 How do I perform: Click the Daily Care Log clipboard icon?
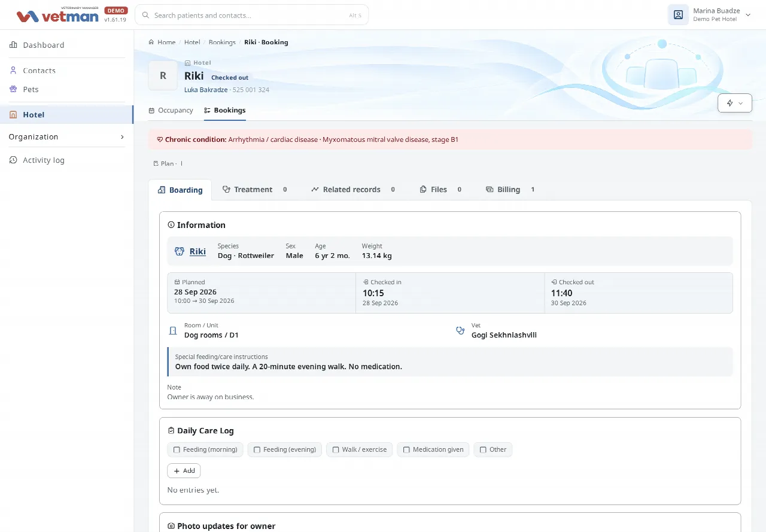point(171,430)
